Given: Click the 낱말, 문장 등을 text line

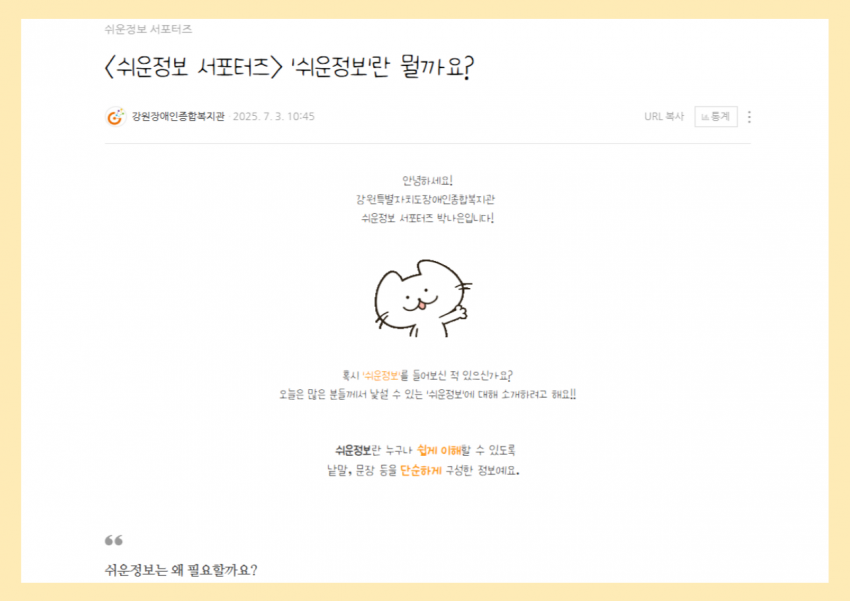Looking at the screenshot, I should tap(423, 470).
